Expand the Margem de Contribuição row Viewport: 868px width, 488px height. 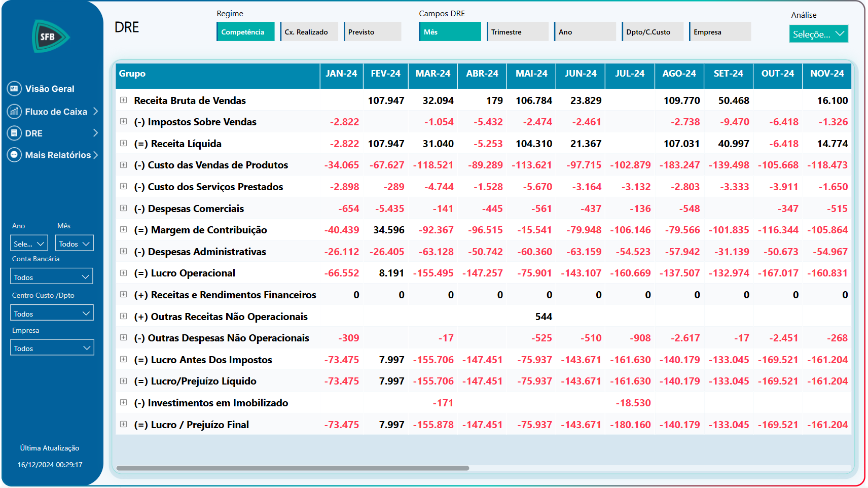tap(123, 229)
